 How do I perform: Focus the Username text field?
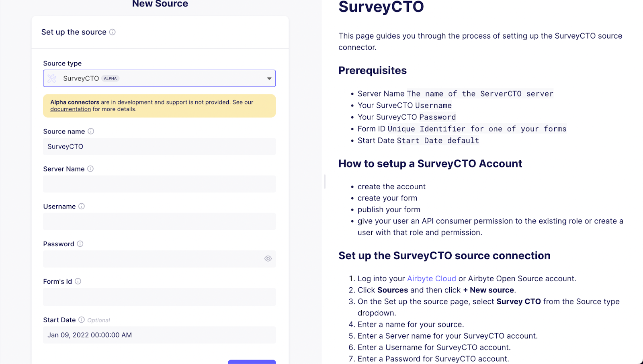pos(159,221)
